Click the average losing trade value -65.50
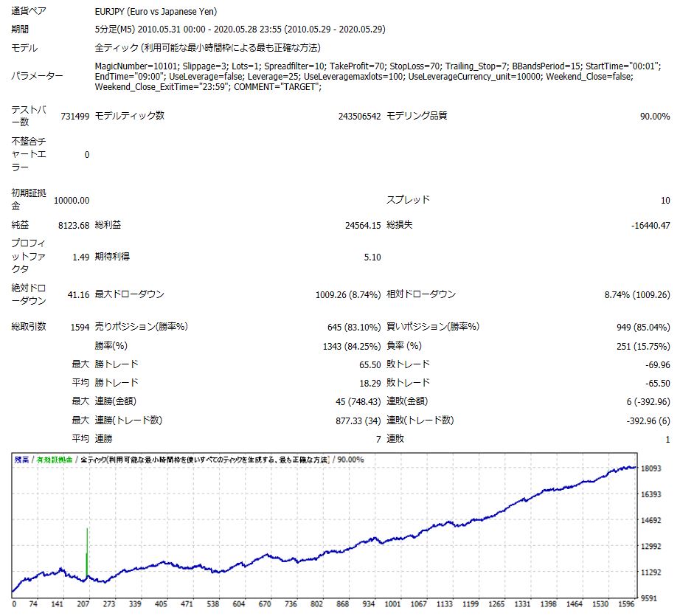This screenshot has height=616, width=680. click(x=657, y=384)
